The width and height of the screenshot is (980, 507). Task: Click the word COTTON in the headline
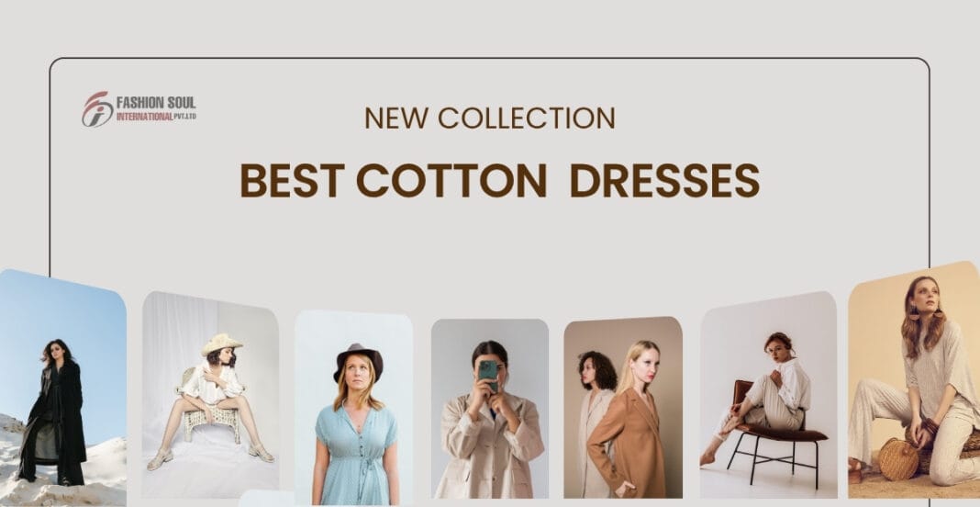point(451,180)
